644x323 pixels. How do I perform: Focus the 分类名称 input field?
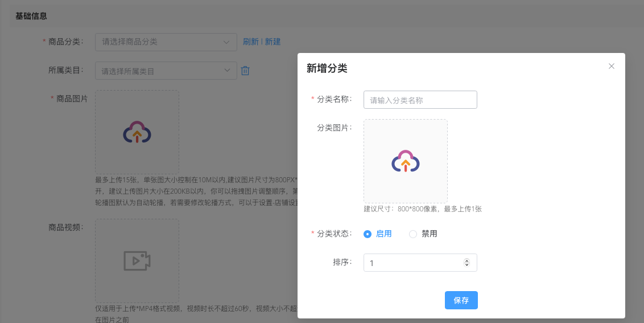click(420, 100)
